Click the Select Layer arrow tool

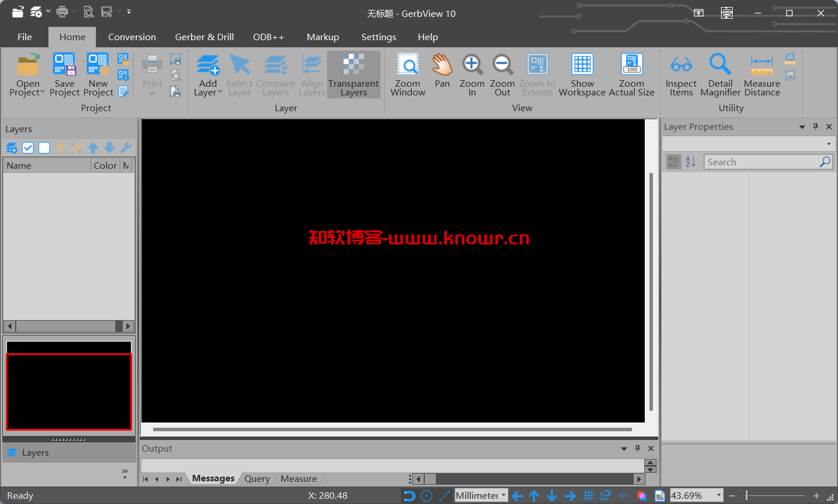pos(239,74)
